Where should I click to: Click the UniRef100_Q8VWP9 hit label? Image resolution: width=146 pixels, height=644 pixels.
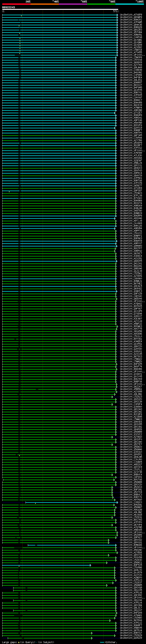pos(131,17)
